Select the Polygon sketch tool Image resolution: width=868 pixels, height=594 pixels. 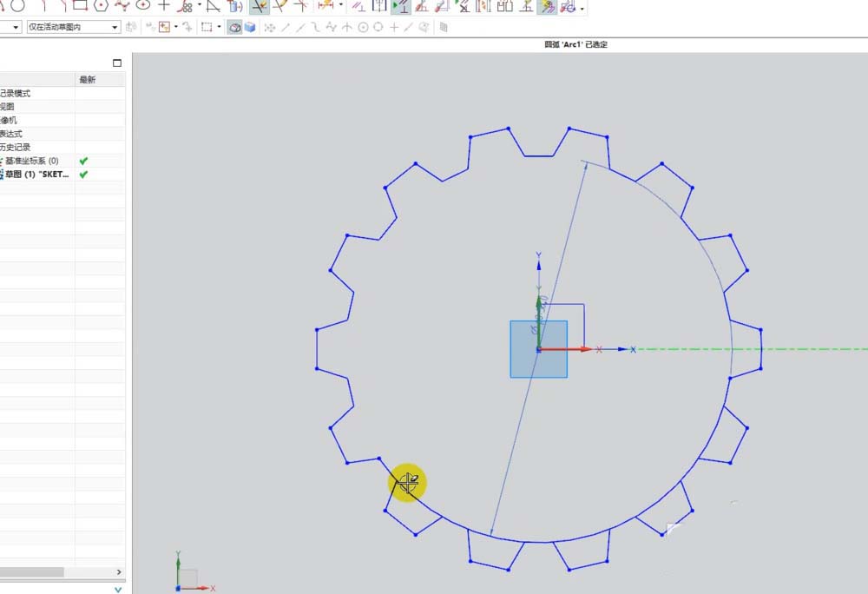tap(102, 5)
